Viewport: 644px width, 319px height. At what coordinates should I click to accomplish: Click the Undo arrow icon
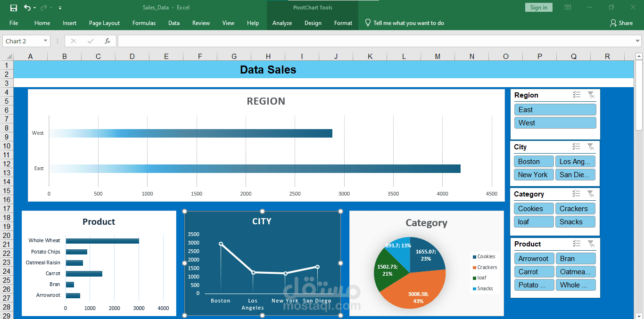coord(27,8)
